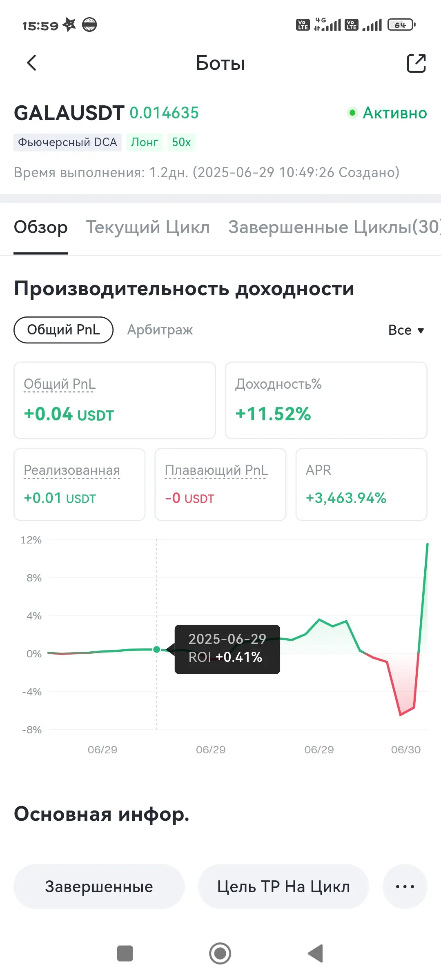
Task: Select the Общий PnL pill toggle
Action: (63, 330)
